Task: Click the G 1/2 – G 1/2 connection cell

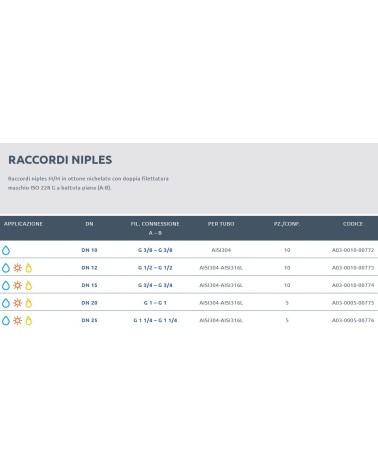Action: [155, 268]
